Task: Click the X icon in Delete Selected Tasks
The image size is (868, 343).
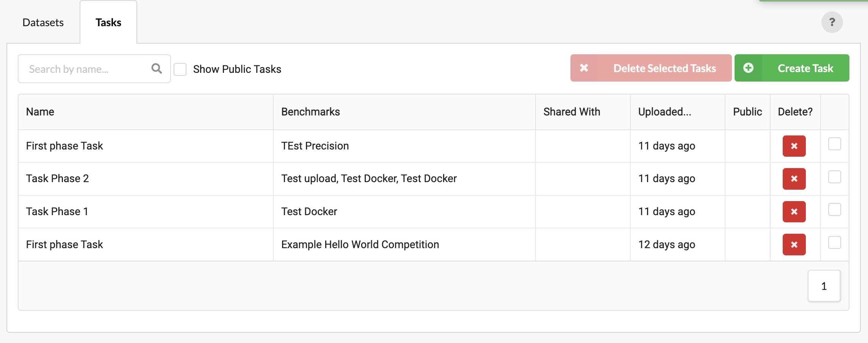Action: [584, 68]
